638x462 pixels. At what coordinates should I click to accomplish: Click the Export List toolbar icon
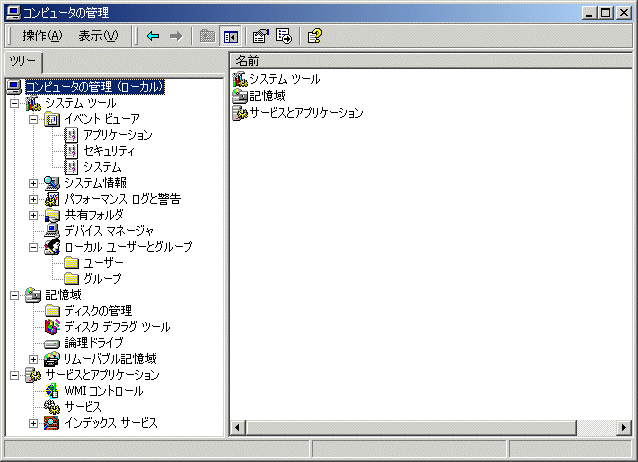point(284,36)
